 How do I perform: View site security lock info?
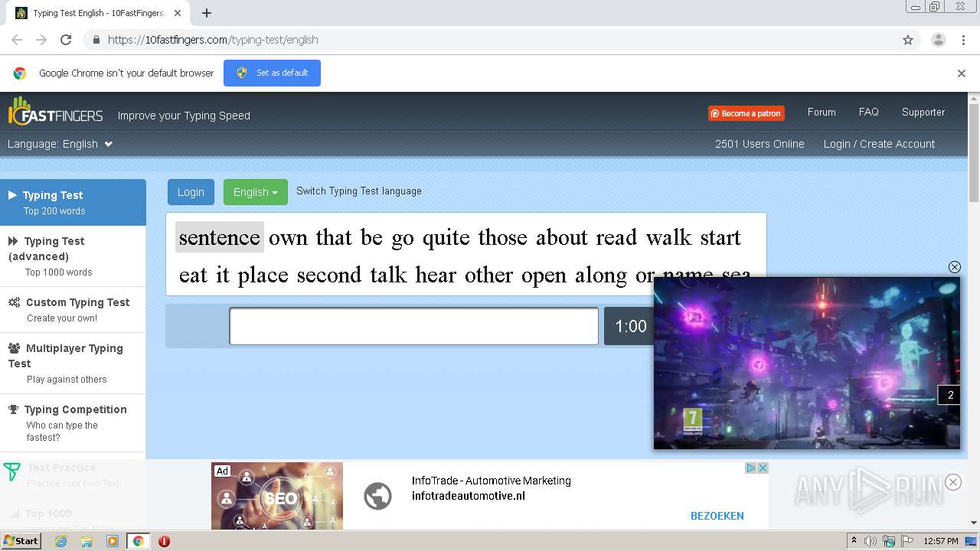[96, 40]
